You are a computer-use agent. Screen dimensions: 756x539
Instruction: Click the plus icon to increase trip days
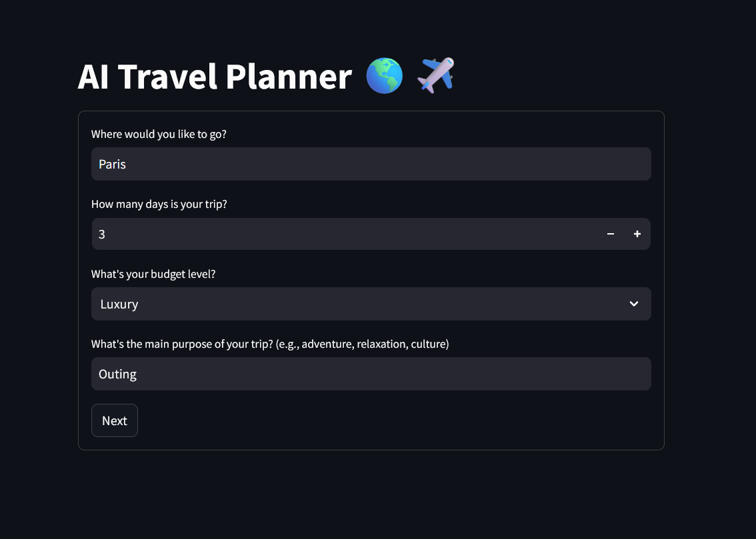pos(637,234)
